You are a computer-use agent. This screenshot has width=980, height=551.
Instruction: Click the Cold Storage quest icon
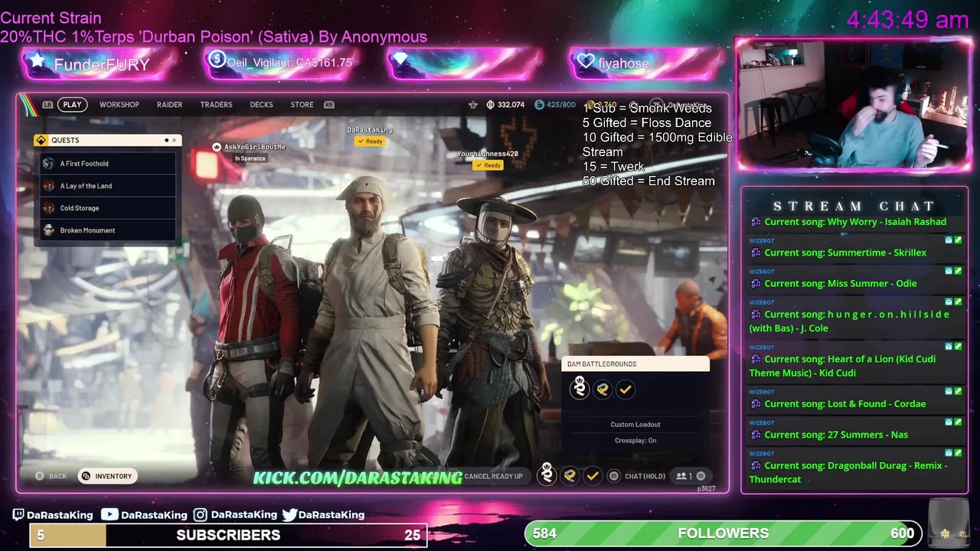click(49, 208)
